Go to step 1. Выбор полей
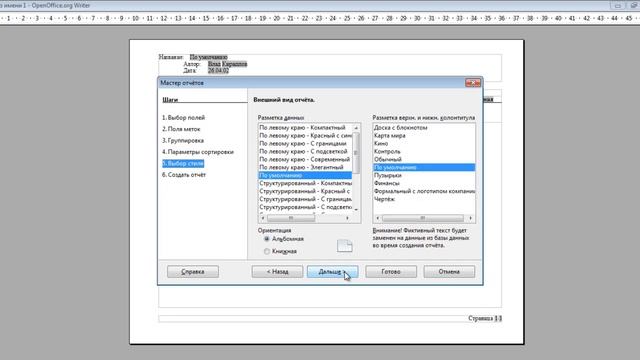Viewport: 640px width, 360px height. coord(183,118)
